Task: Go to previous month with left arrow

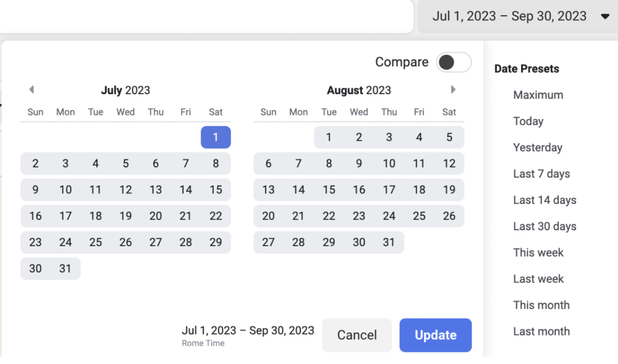Action: click(31, 90)
